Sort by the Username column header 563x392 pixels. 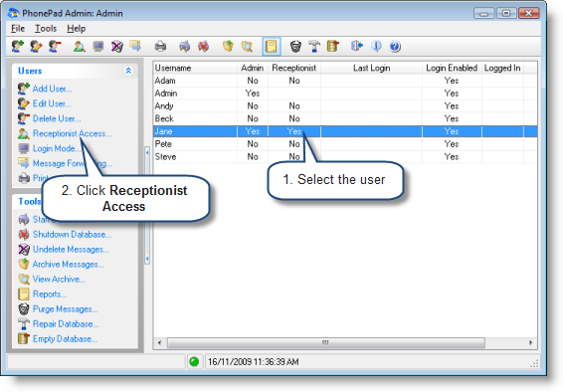click(x=195, y=68)
